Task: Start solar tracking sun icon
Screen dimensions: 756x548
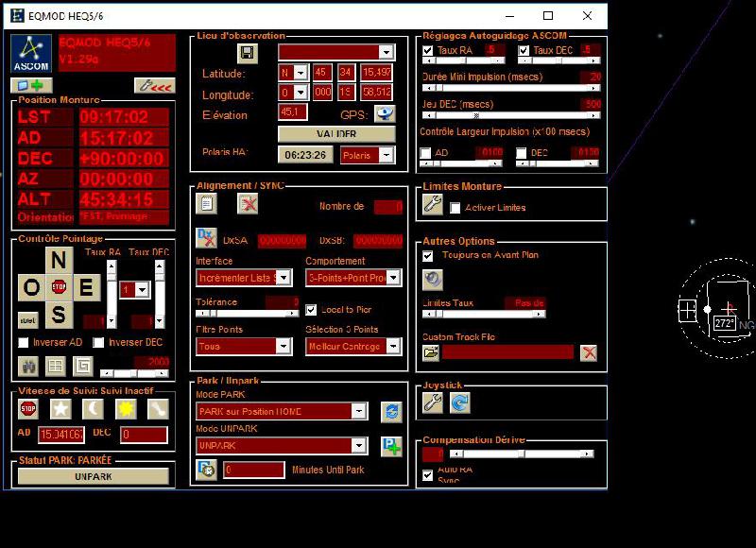Action: point(126,409)
